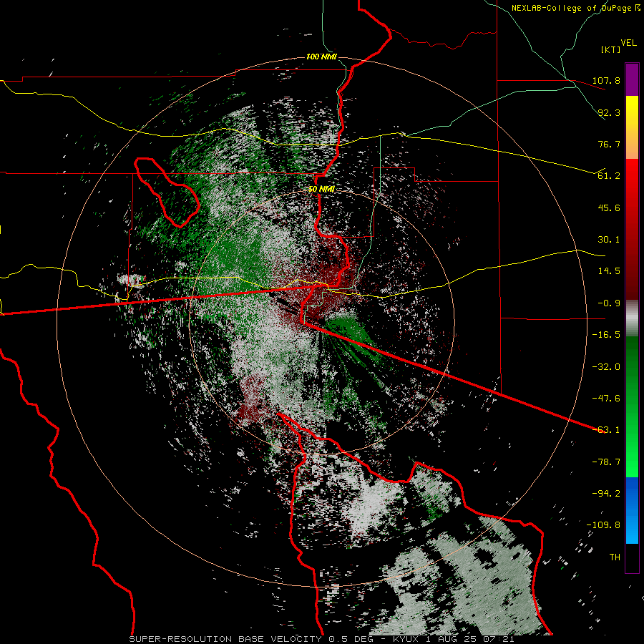Screen dimensions: 644x644
Task: Select the -109.8 legend value
Action: 603,525
